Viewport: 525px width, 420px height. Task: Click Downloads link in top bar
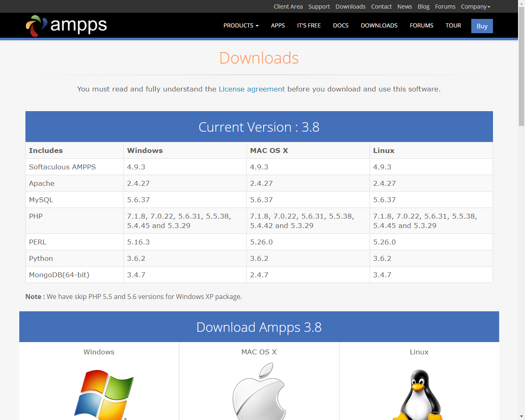pyautogui.click(x=350, y=7)
